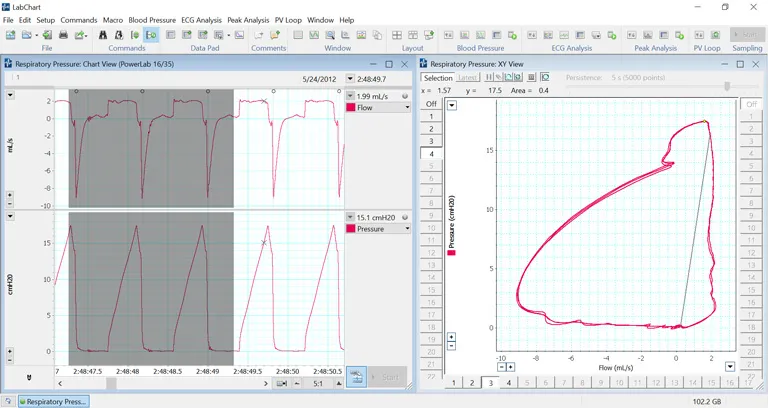Open the PV Loop menu
Screen dimensions: 768x408
[288, 20]
